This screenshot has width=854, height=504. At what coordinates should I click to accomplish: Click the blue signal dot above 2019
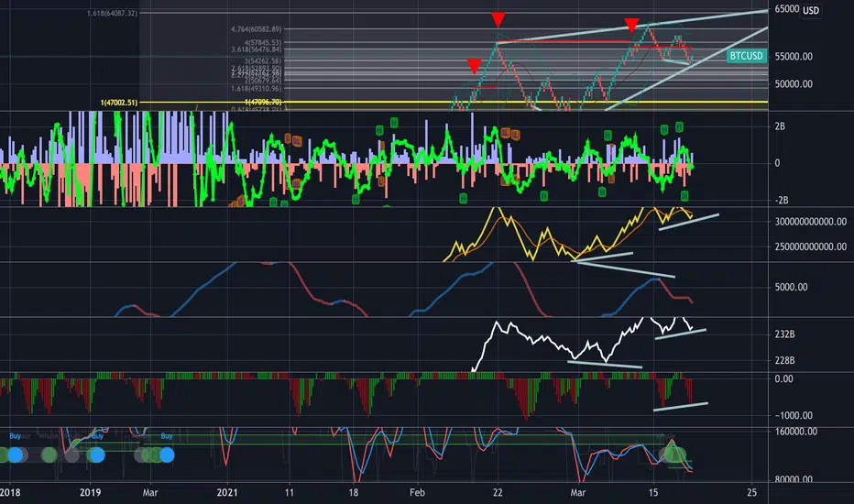click(x=97, y=455)
